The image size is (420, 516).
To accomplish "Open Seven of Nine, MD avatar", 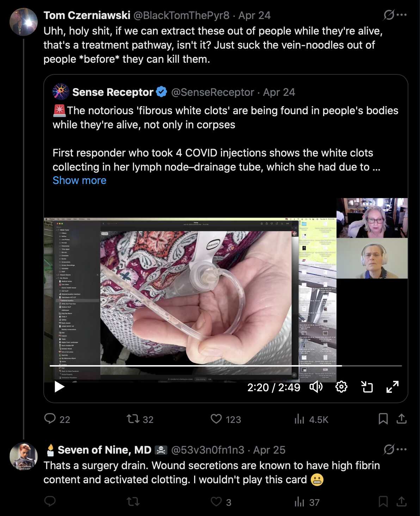I will [23, 457].
